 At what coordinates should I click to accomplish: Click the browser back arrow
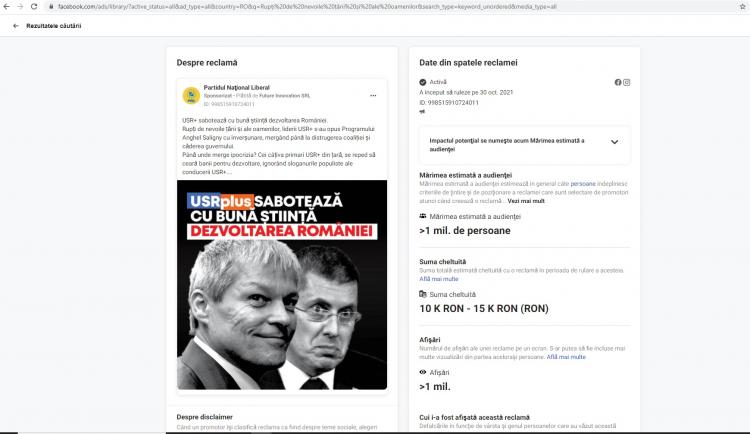click(6, 7)
